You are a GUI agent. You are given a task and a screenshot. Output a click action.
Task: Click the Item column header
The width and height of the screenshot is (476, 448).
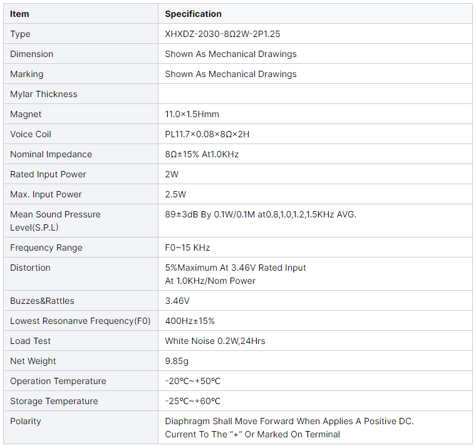[x=19, y=14]
